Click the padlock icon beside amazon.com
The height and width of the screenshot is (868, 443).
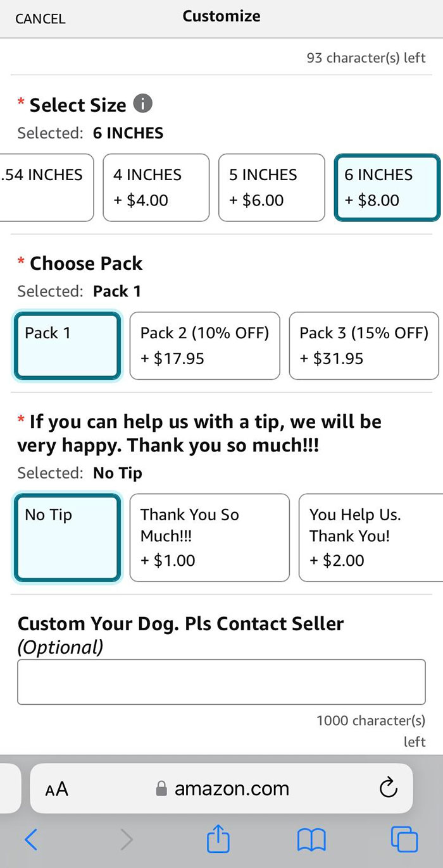point(160,788)
